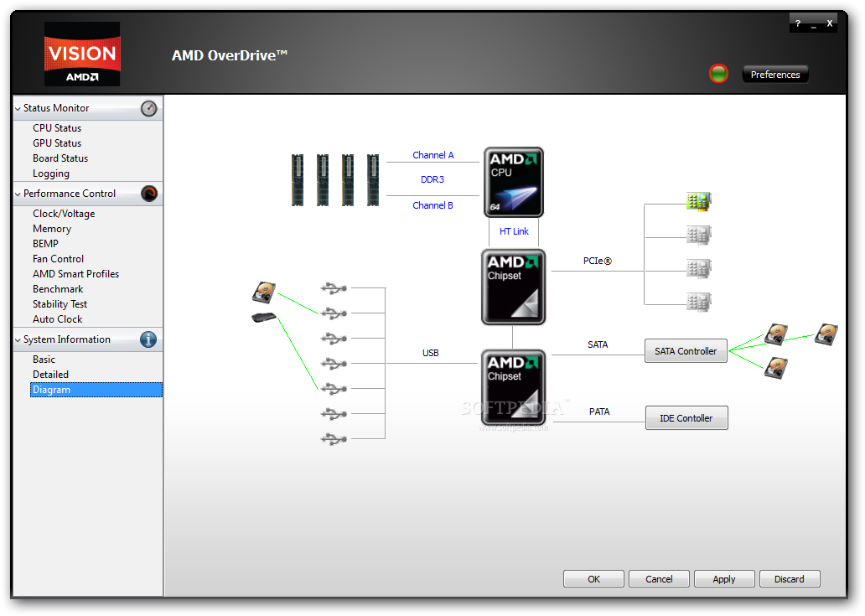Select the Diagram item

(x=96, y=390)
